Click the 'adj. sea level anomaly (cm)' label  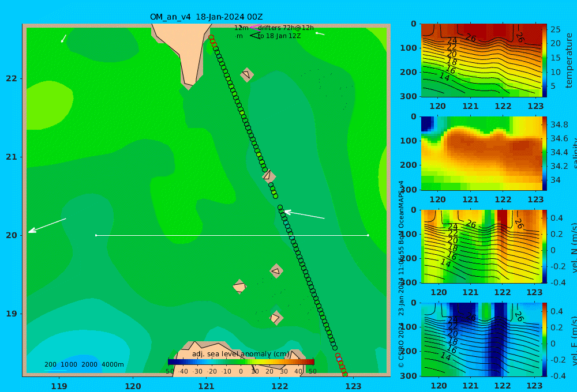pyautogui.click(x=241, y=354)
